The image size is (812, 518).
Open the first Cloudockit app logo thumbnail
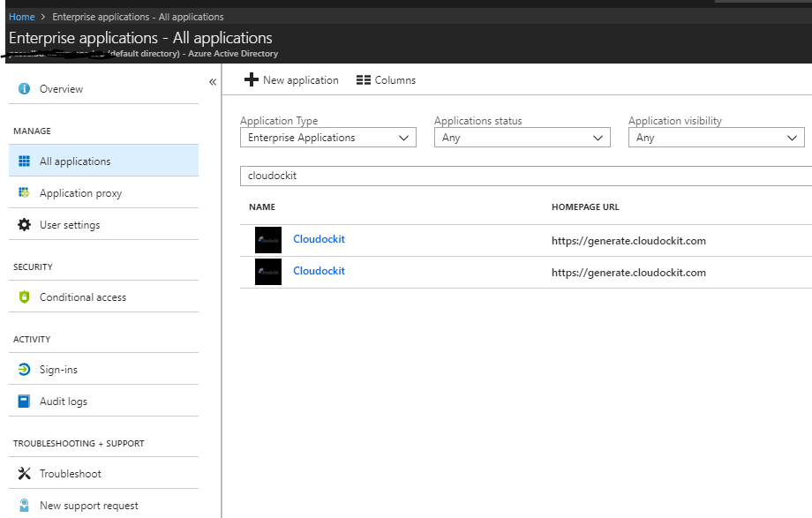268,240
